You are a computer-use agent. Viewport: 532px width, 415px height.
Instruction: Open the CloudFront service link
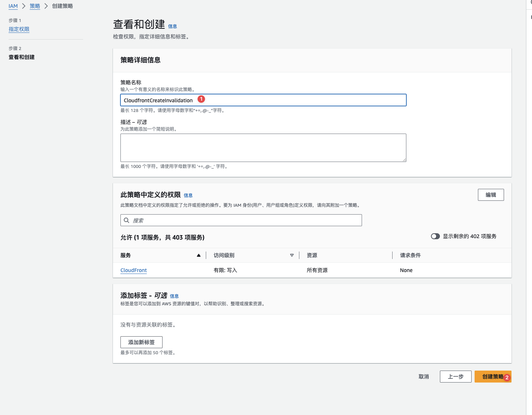coord(133,270)
